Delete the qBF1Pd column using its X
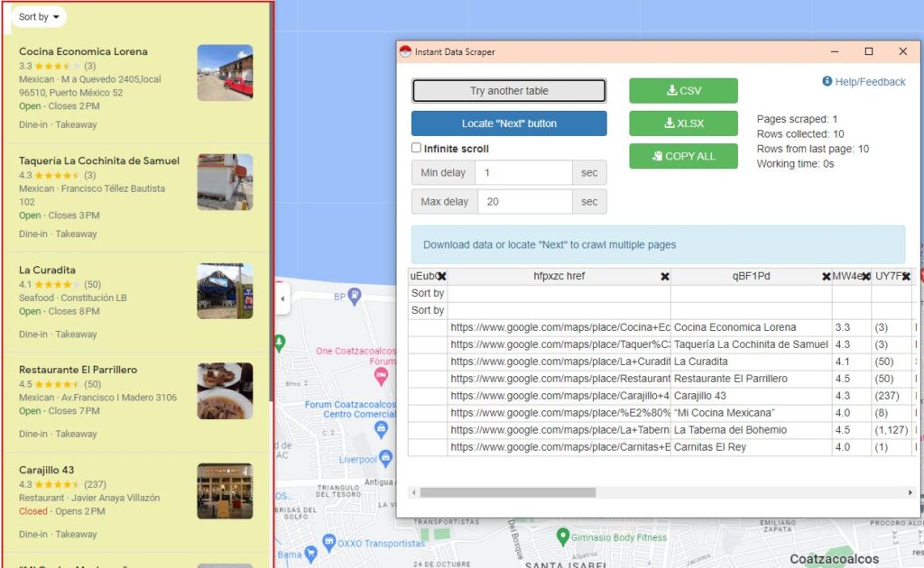 [x=826, y=277]
